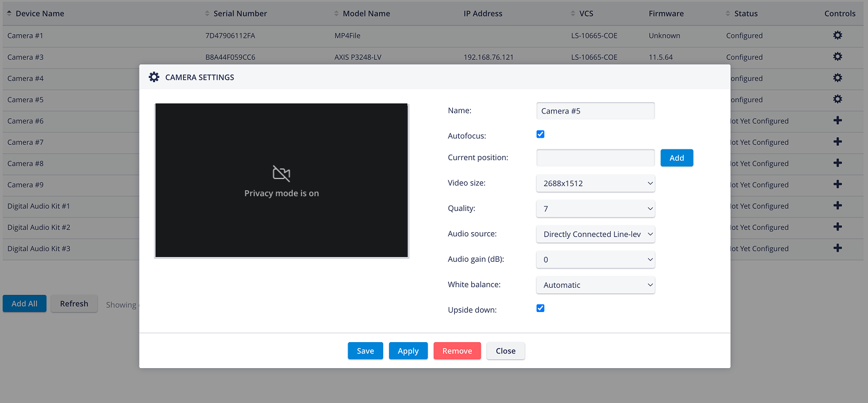Toggle the Autofocus checkbox

(540, 134)
